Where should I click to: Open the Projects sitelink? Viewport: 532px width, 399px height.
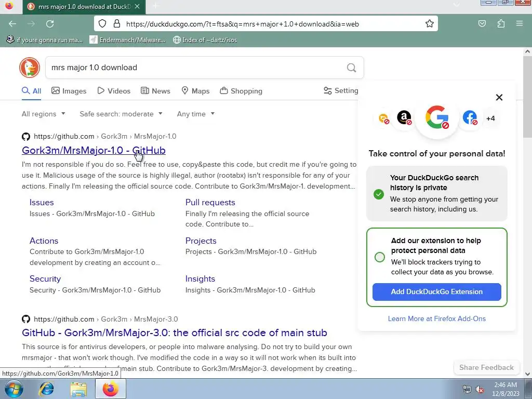[x=201, y=241]
